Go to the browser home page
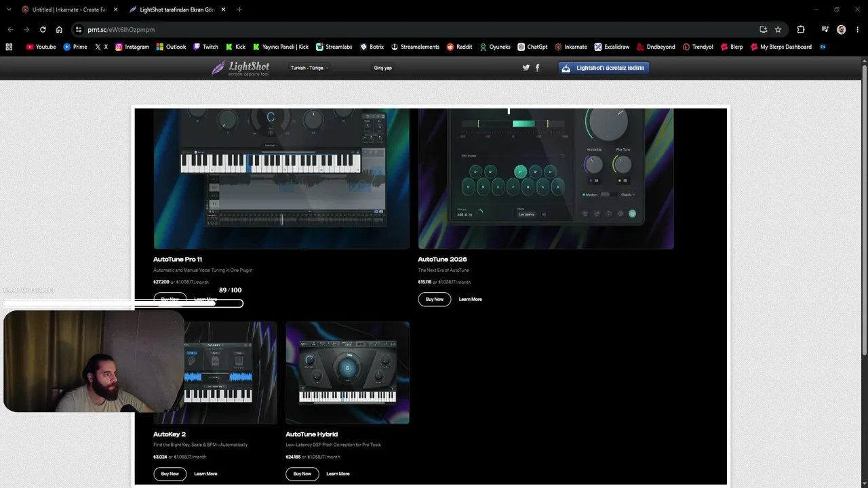Screen dimensions: 868x488 pyautogui.click(x=59, y=30)
